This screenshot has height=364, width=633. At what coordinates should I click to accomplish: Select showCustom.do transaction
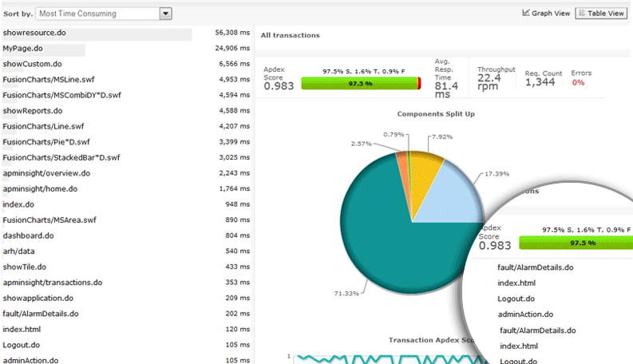[x=32, y=64]
